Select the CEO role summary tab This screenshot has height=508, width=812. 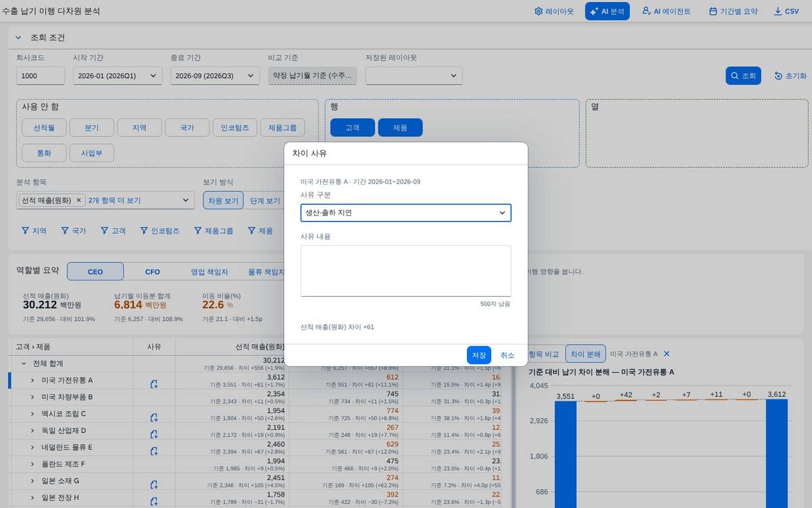(95, 272)
